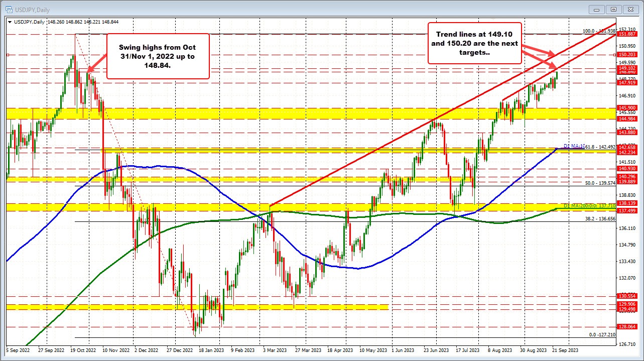Select the USDJPY,Daily title bar text
644x361 pixels.
coord(34,9)
